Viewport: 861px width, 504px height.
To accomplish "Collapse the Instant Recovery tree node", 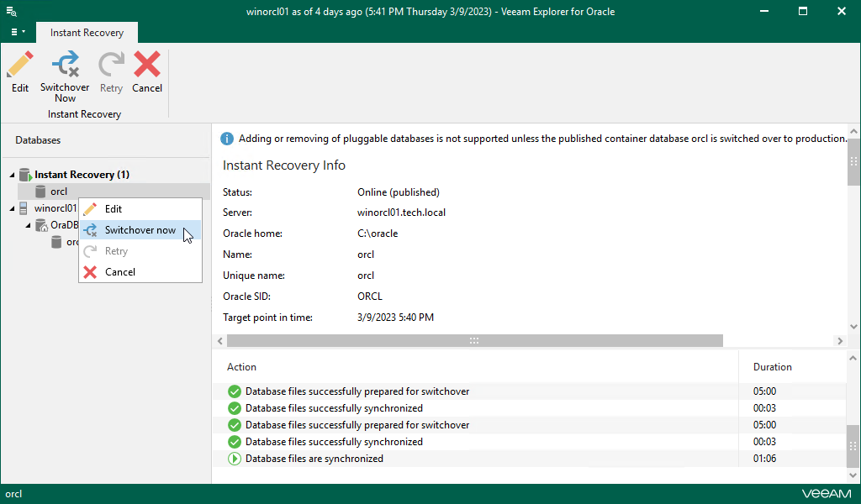I will [13, 175].
